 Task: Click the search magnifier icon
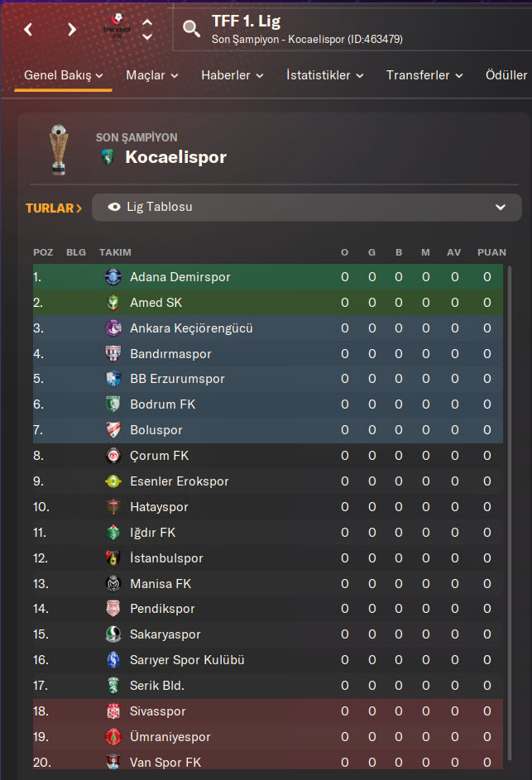click(191, 30)
